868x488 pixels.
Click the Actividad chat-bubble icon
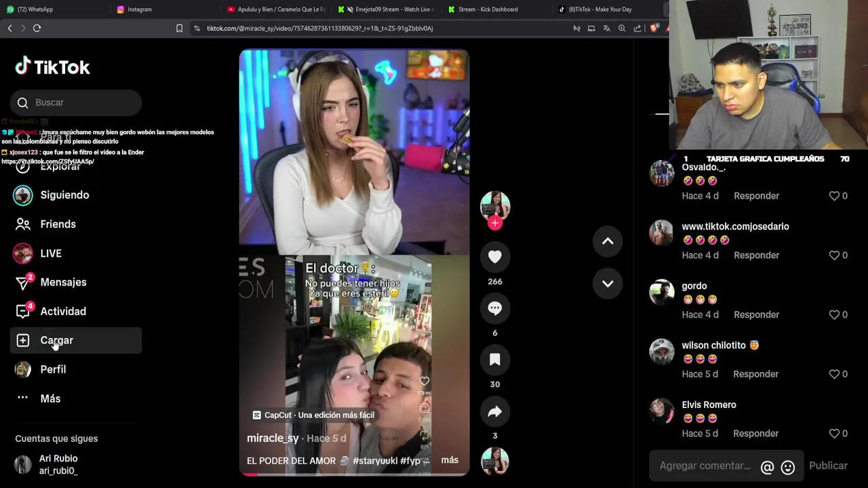22,312
